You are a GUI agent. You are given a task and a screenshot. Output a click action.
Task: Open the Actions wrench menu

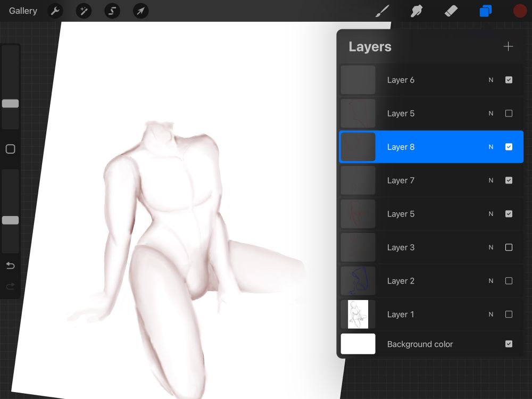coord(55,11)
